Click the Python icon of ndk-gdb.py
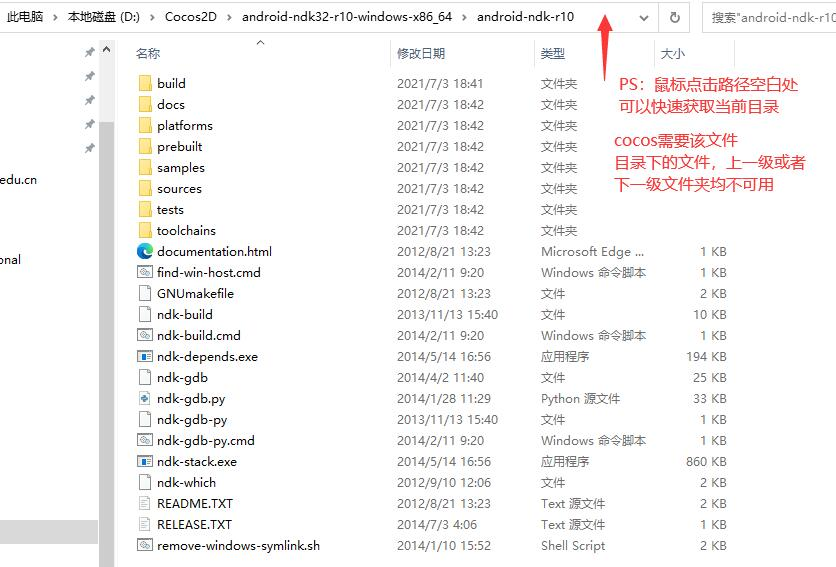 [145, 398]
